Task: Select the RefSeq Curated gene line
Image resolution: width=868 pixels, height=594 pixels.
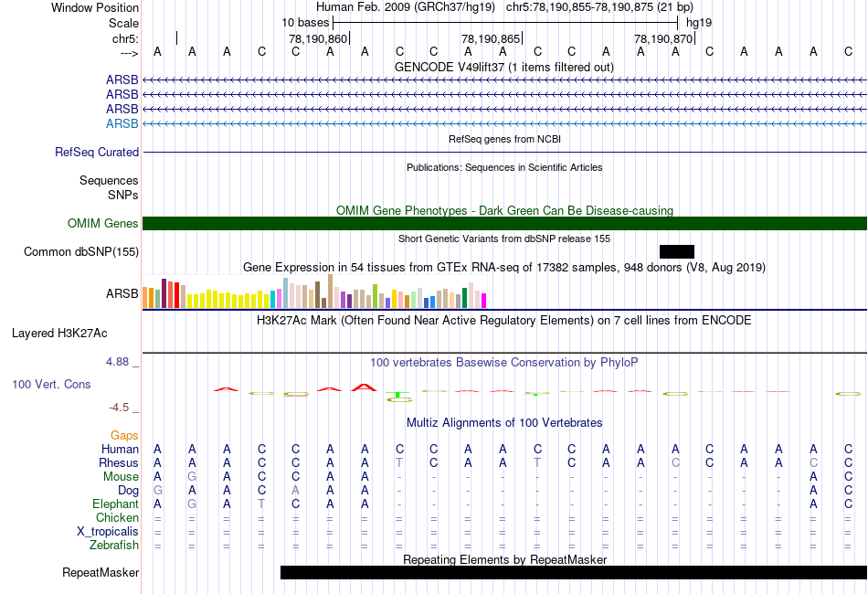Action: pyautogui.click(x=505, y=152)
